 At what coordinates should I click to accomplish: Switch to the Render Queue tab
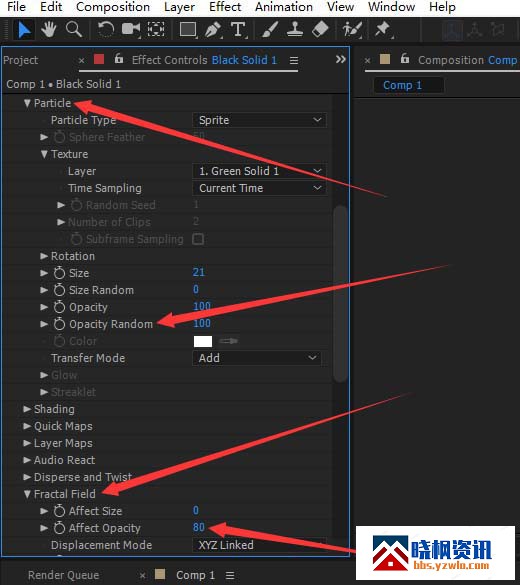tap(63, 575)
